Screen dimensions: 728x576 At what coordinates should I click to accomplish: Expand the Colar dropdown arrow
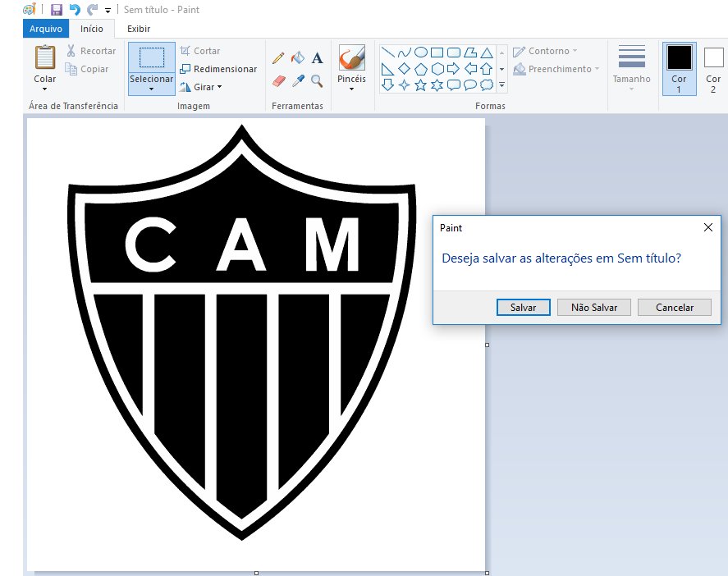pos(44,89)
